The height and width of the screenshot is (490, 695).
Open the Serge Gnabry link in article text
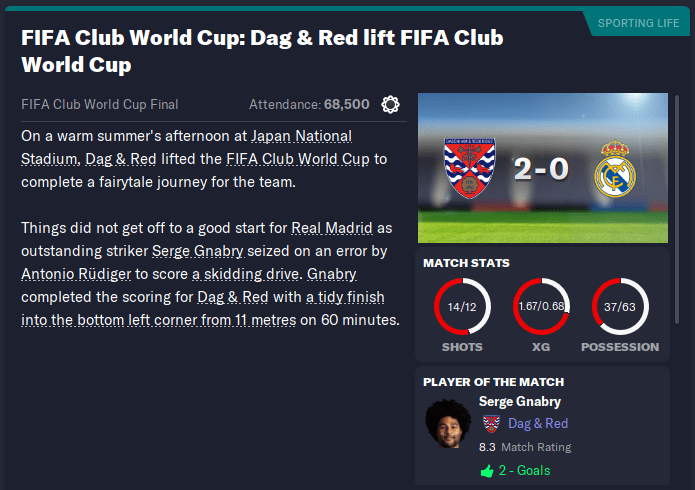coord(198,250)
